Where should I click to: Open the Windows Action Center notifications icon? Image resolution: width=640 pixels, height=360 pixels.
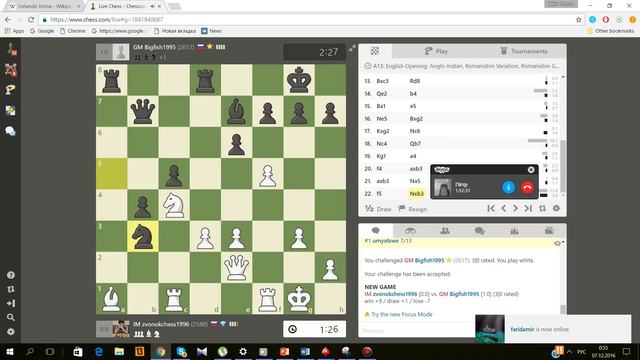tap(626, 351)
